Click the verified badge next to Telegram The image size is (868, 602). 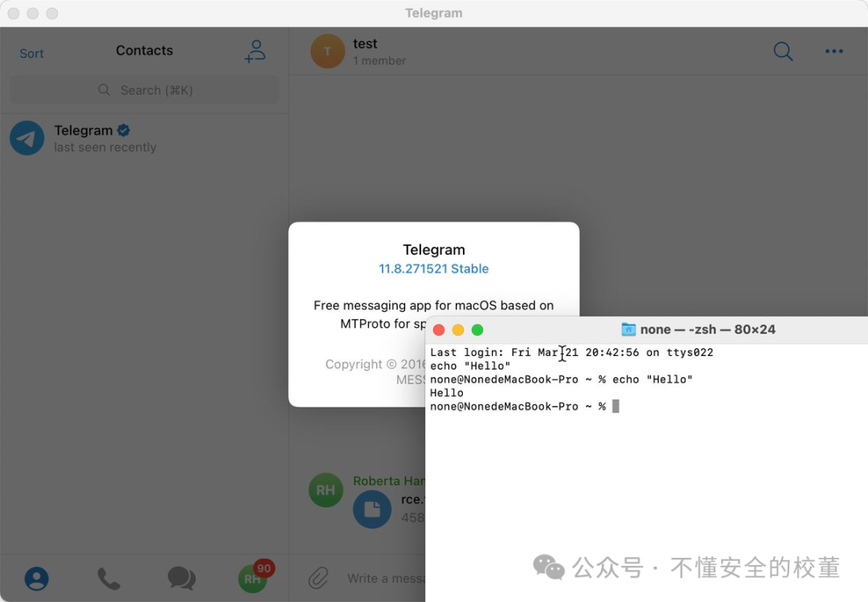pyautogui.click(x=124, y=130)
